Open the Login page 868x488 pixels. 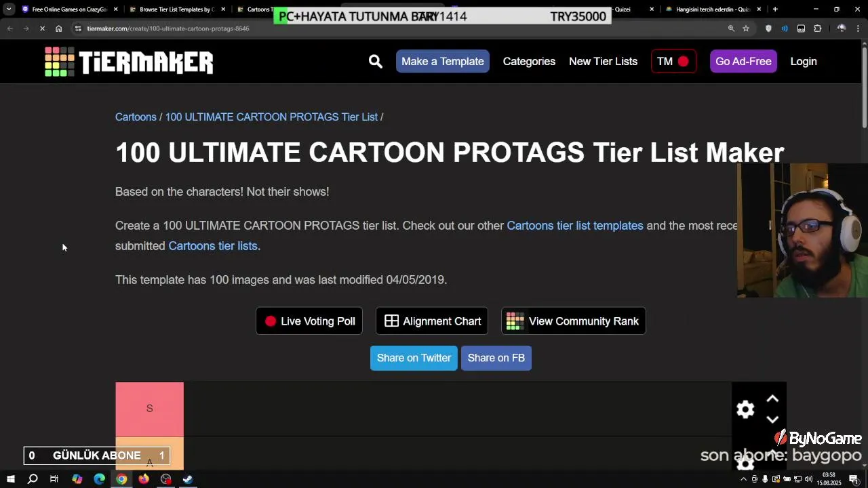click(x=804, y=62)
